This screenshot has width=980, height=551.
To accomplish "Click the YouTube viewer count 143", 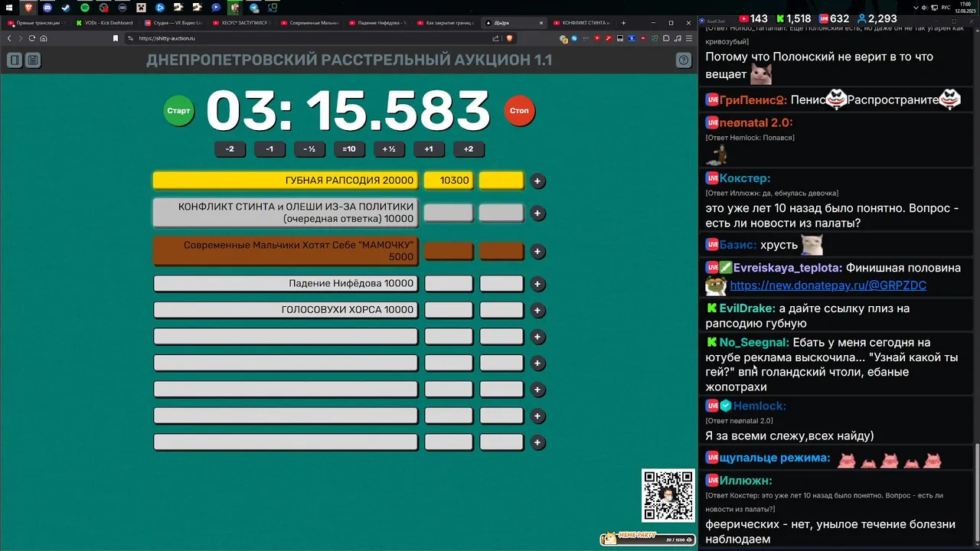I will 753,19.
